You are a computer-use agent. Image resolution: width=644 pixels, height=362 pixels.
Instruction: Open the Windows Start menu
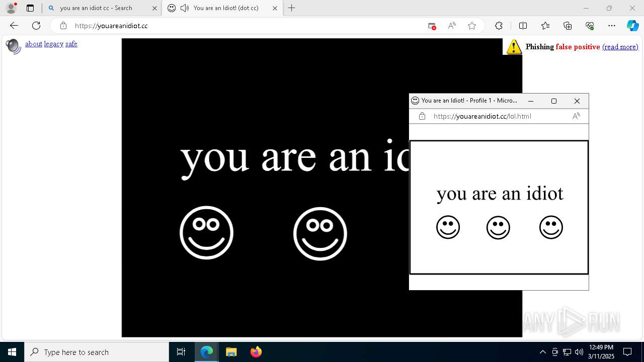(12, 352)
